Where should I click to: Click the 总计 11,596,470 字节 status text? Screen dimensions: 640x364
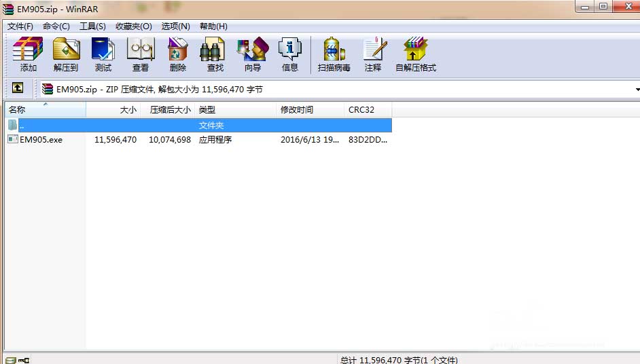click(399, 360)
